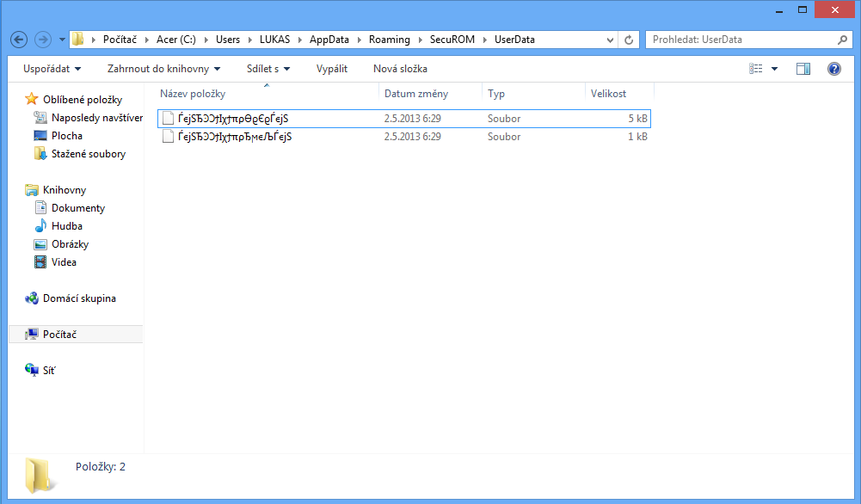861x504 pixels.
Task: Click the computer icon beside Počítač
Action: click(32, 334)
